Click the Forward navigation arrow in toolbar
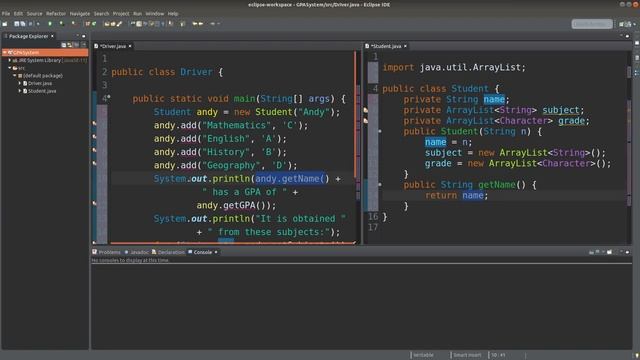Image resolution: width=640 pixels, height=360 pixels. coord(201,24)
